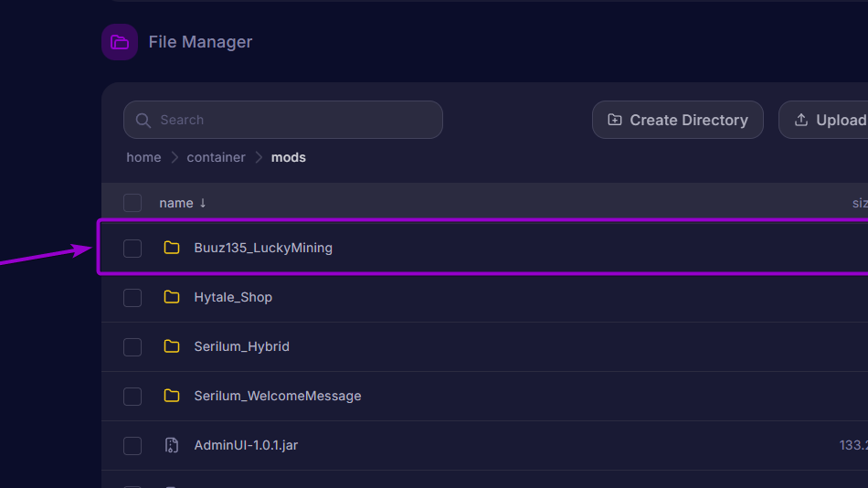Click the Serilum_WelcomeMessage folder icon

tap(172, 396)
